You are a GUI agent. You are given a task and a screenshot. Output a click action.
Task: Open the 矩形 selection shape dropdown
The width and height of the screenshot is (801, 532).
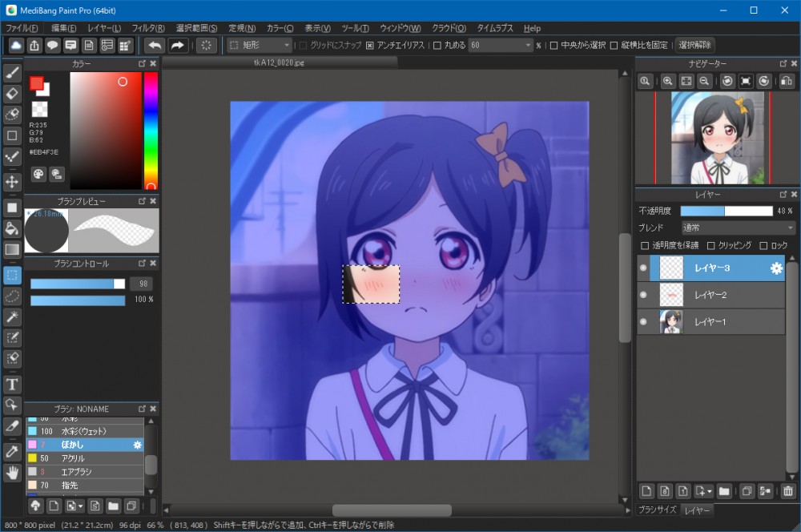(260, 46)
